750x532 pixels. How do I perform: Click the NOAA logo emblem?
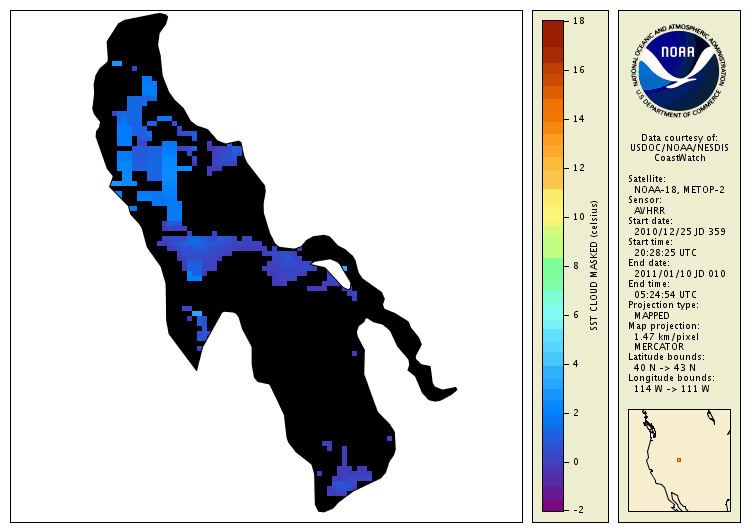[x=679, y=71]
